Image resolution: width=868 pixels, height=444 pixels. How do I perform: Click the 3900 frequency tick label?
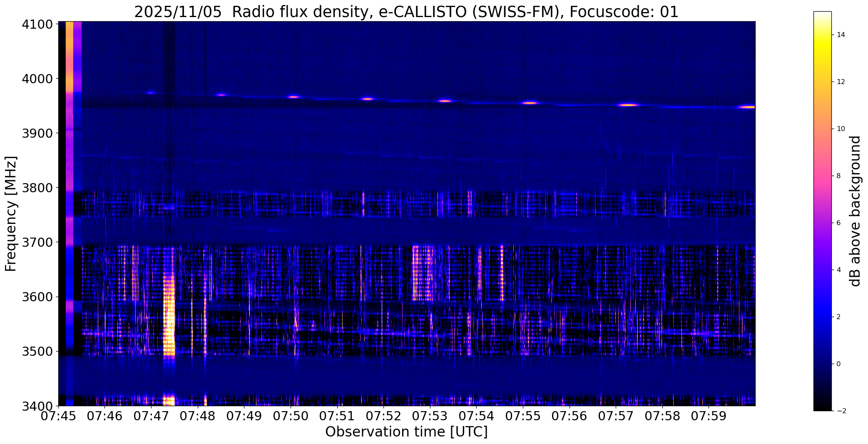pyautogui.click(x=37, y=133)
